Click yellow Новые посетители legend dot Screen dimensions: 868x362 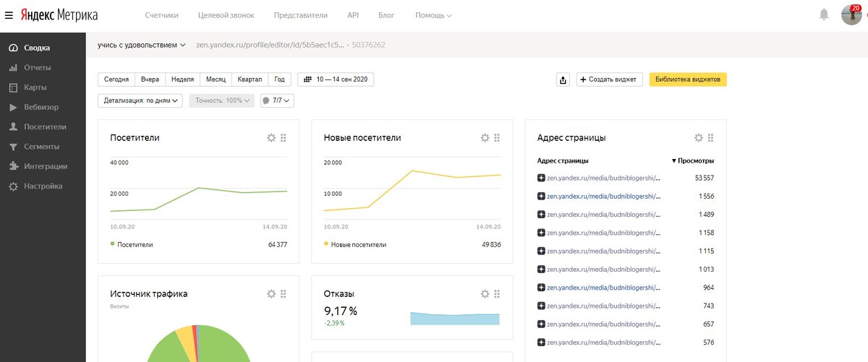[326, 244]
